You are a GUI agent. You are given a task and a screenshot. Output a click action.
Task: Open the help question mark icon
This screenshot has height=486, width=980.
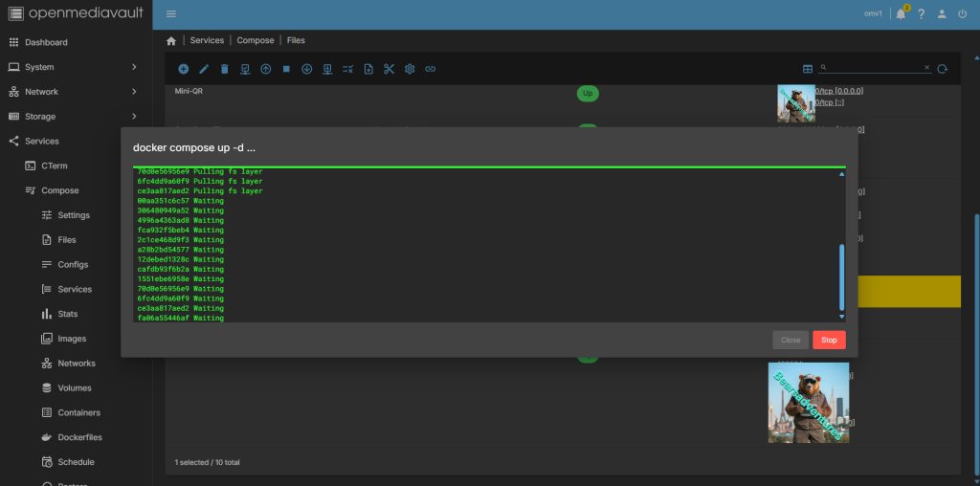pyautogui.click(x=922, y=14)
